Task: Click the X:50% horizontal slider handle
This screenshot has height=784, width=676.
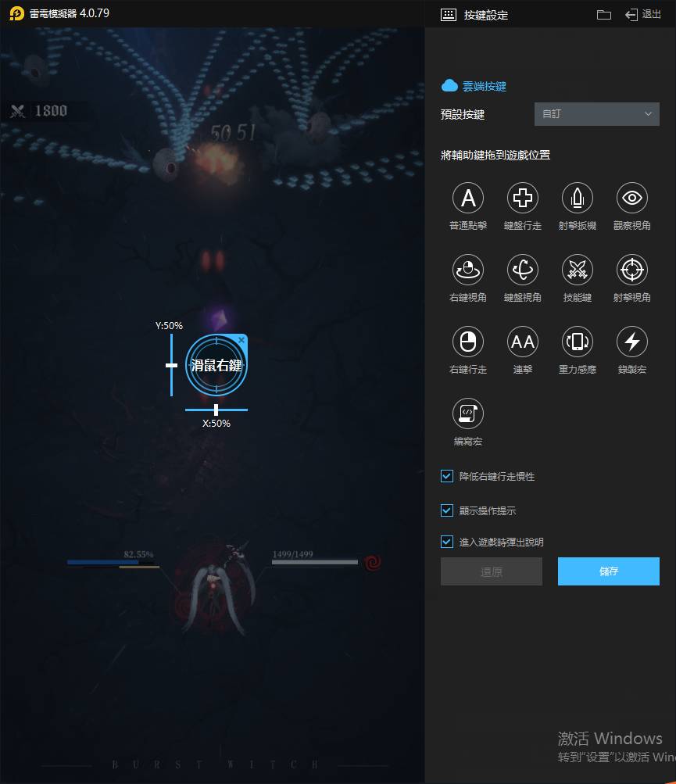Action: point(216,410)
